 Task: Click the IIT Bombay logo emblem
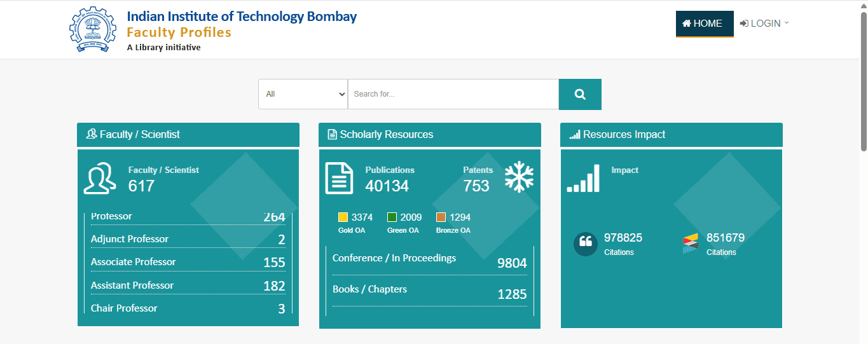pos(93,29)
